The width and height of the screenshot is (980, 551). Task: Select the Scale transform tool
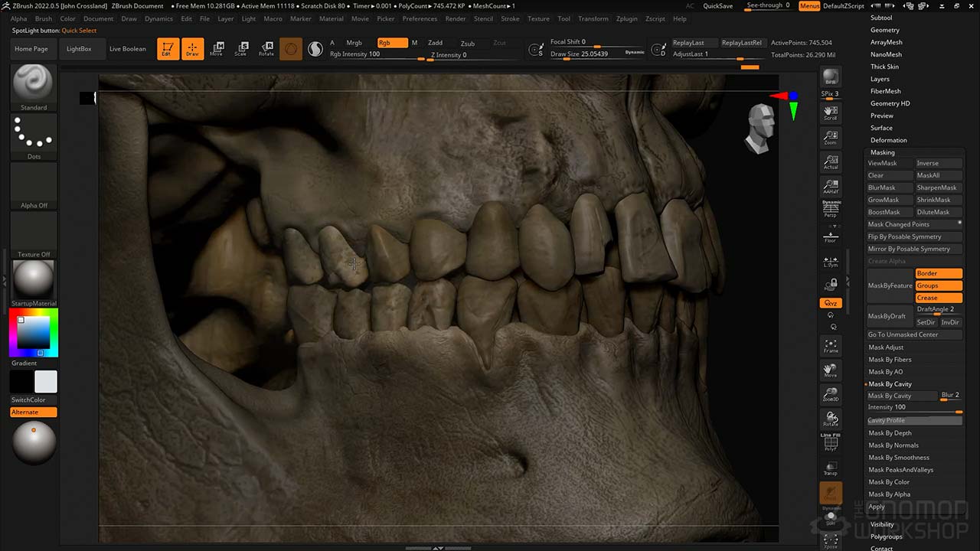(x=241, y=49)
